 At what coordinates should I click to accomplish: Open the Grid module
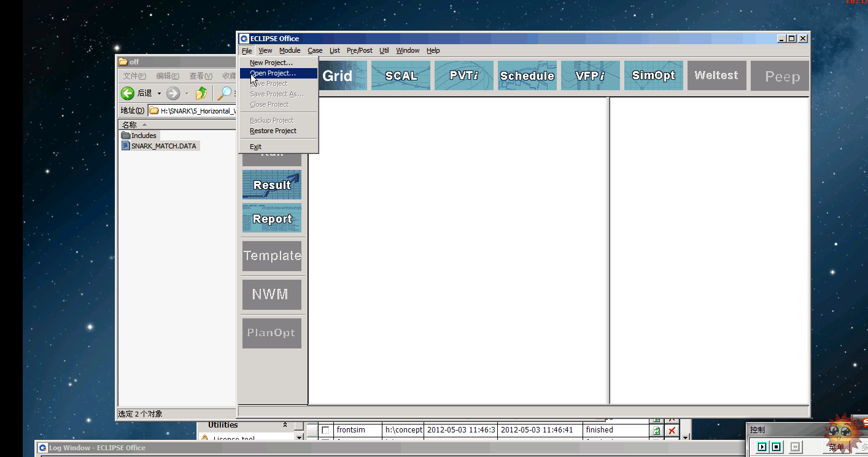point(343,75)
